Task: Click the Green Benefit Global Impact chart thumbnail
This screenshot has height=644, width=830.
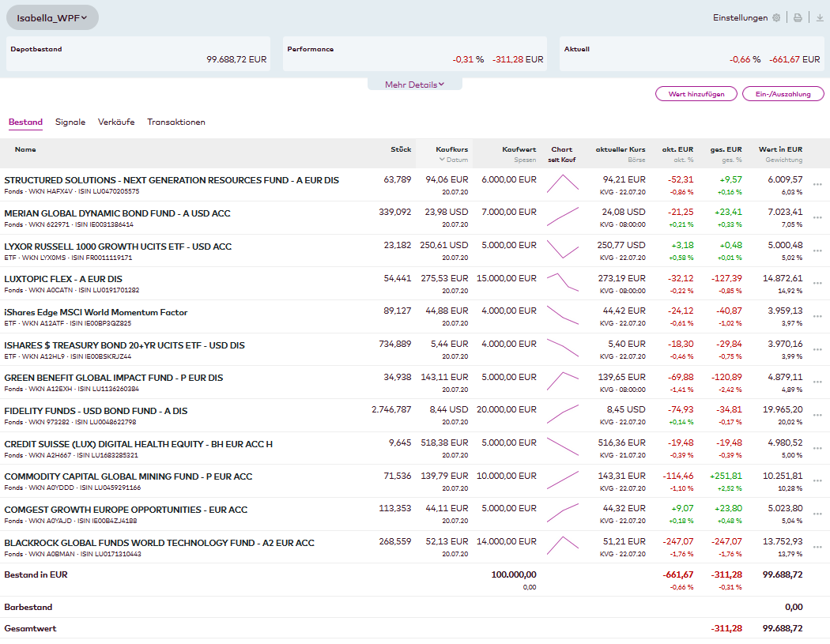Action: coord(562,382)
